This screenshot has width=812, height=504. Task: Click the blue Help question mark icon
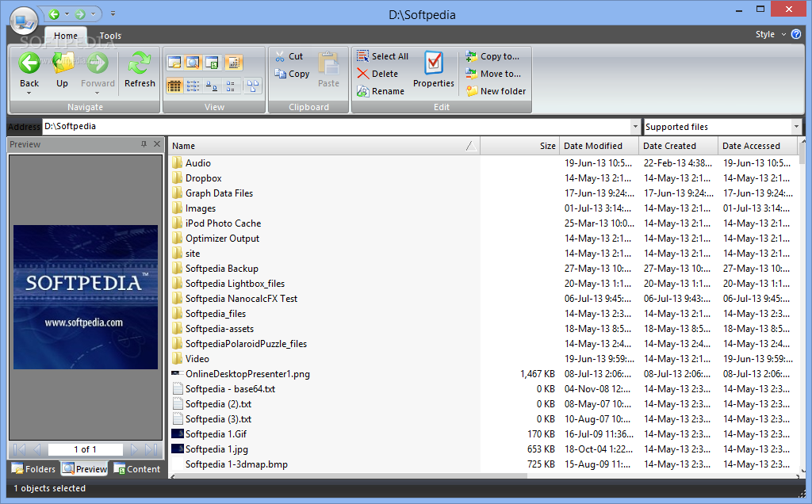796,34
